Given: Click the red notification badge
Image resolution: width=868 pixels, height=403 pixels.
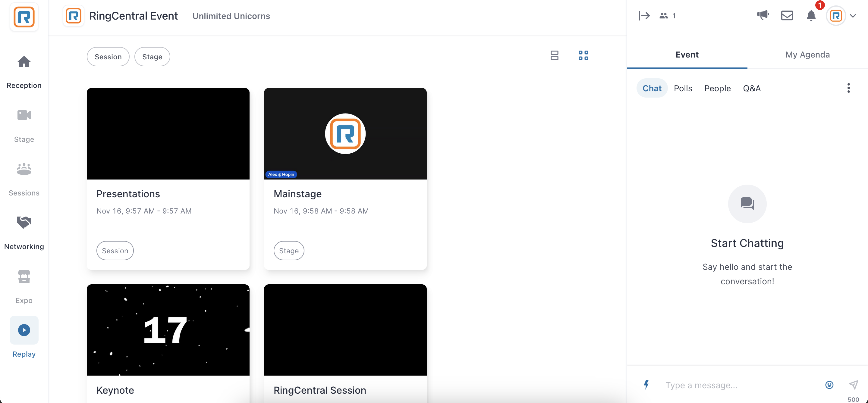Looking at the screenshot, I should click(820, 5).
